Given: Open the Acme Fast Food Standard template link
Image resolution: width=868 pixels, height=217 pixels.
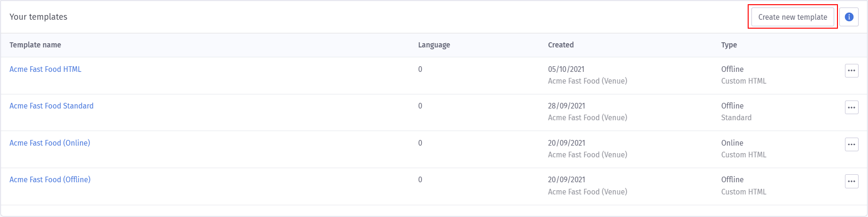Looking at the screenshot, I should click(51, 106).
